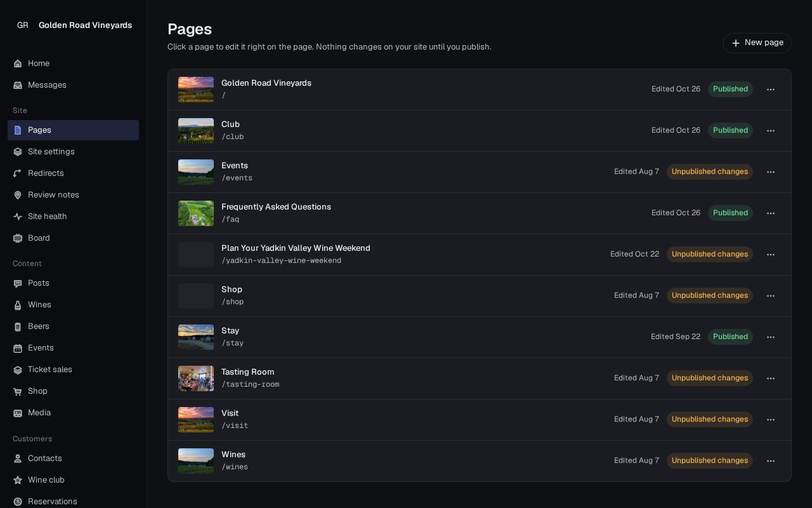812x508 pixels.
Task: Click the Events calendar icon in sidebar
Action: pos(18,348)
